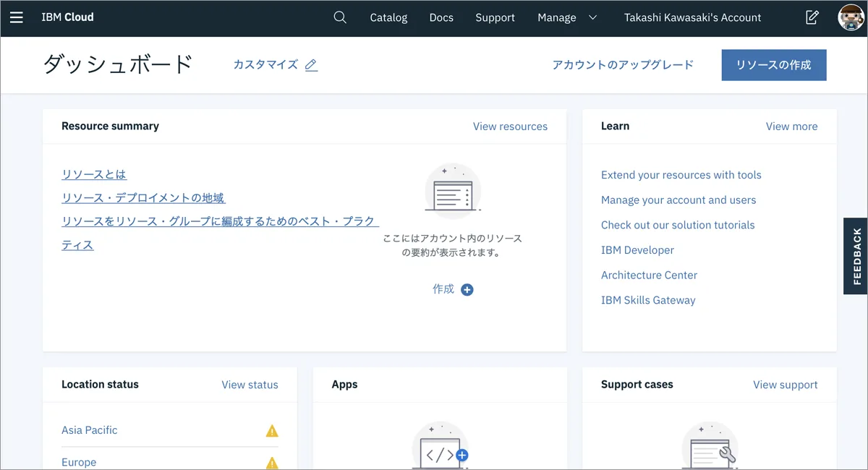Click the Resource summary heading

click(x=110, y=126)
